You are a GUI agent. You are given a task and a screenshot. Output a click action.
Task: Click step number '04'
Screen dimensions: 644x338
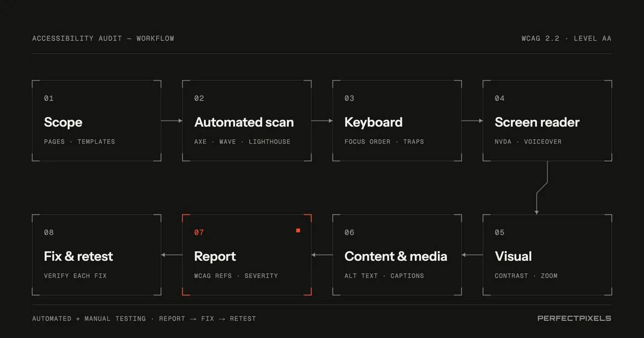(500, 98)
